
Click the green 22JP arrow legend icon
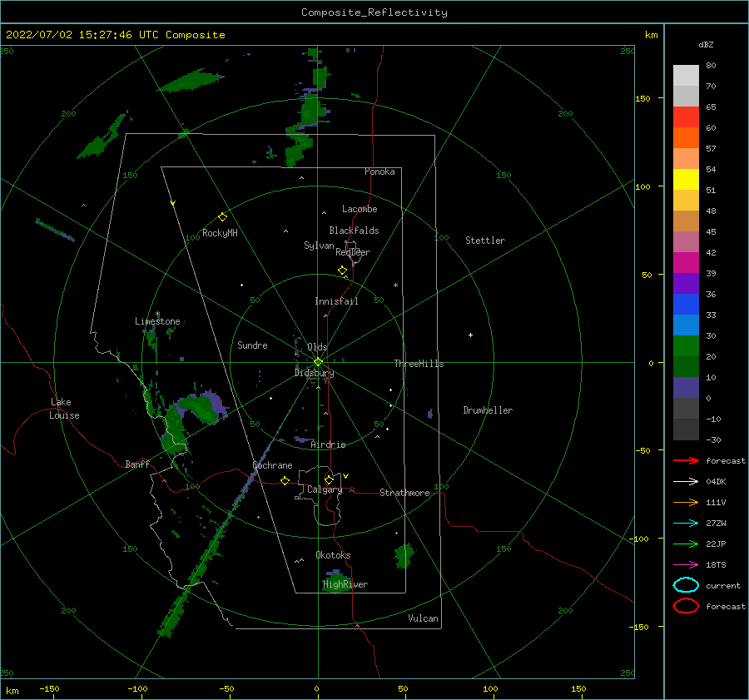(686, 544)
